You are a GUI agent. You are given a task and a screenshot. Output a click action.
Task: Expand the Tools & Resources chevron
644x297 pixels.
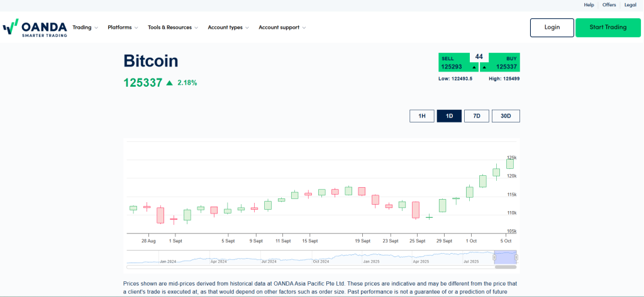click(x=196, y=28)
